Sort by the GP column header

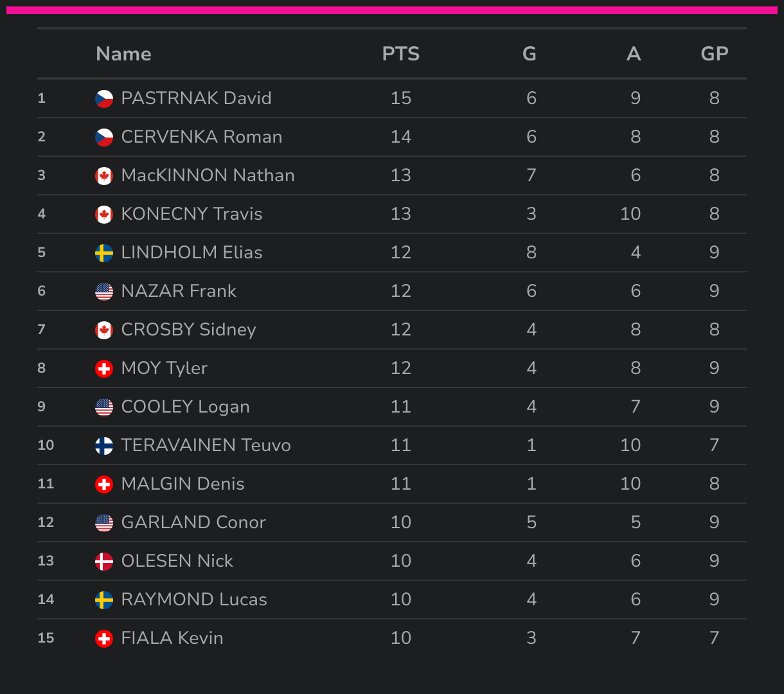pos(715,54)
